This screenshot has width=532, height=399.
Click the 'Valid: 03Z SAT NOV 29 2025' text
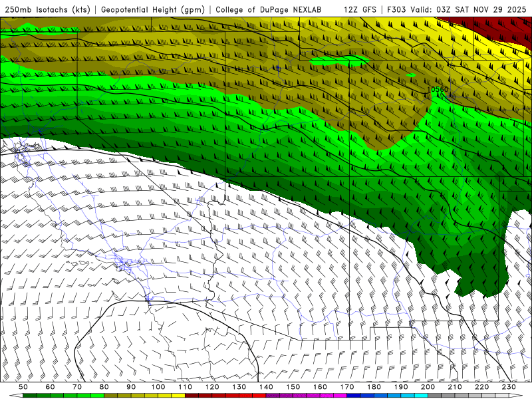tap(469, 9)
